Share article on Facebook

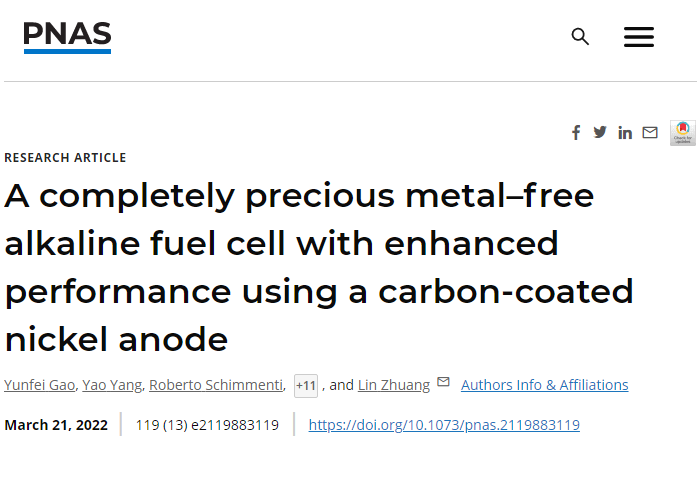pos(576,133)
